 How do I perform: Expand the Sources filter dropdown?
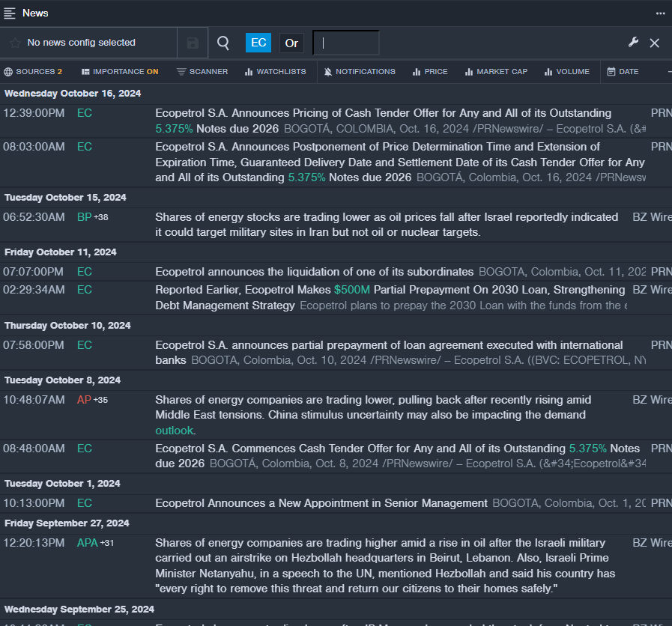33,72
